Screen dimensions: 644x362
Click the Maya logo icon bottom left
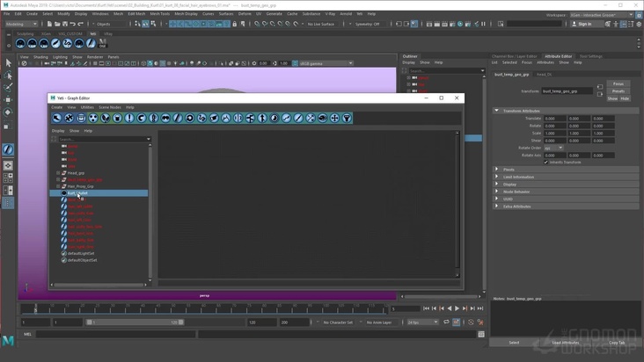point(8,340)
